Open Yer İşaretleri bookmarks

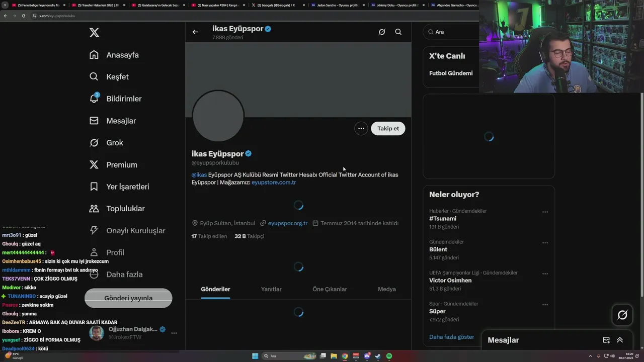pyautogui.click(x=119, y=187)
